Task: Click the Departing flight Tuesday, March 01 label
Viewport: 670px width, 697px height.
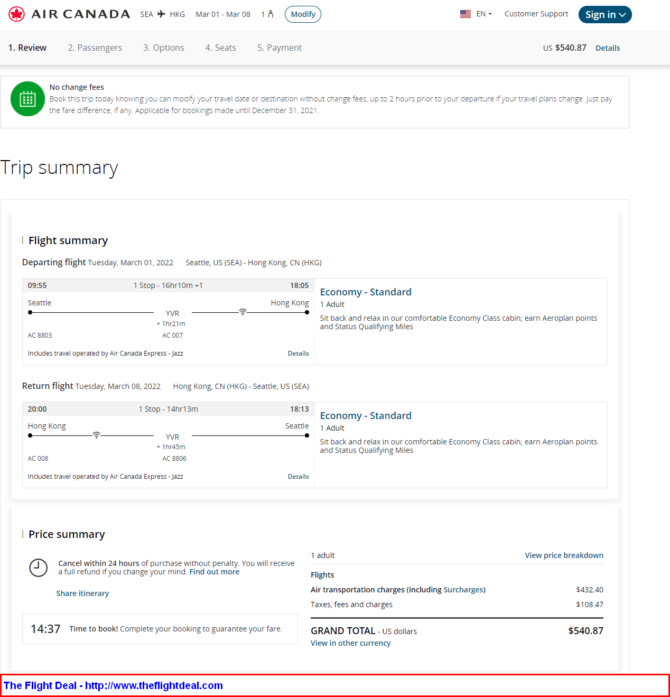Action: click(x=97, y=262)
